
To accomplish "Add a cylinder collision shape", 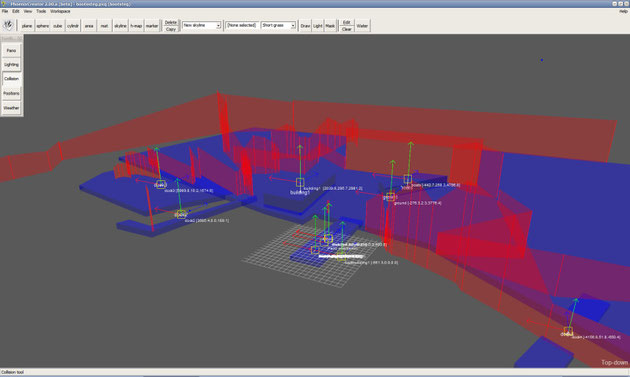I will tap(73, 26).
